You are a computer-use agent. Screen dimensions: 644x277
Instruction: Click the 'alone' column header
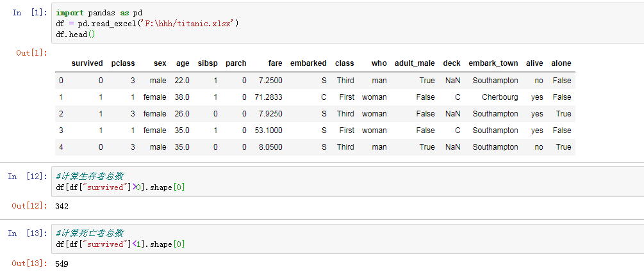point(561,63)
